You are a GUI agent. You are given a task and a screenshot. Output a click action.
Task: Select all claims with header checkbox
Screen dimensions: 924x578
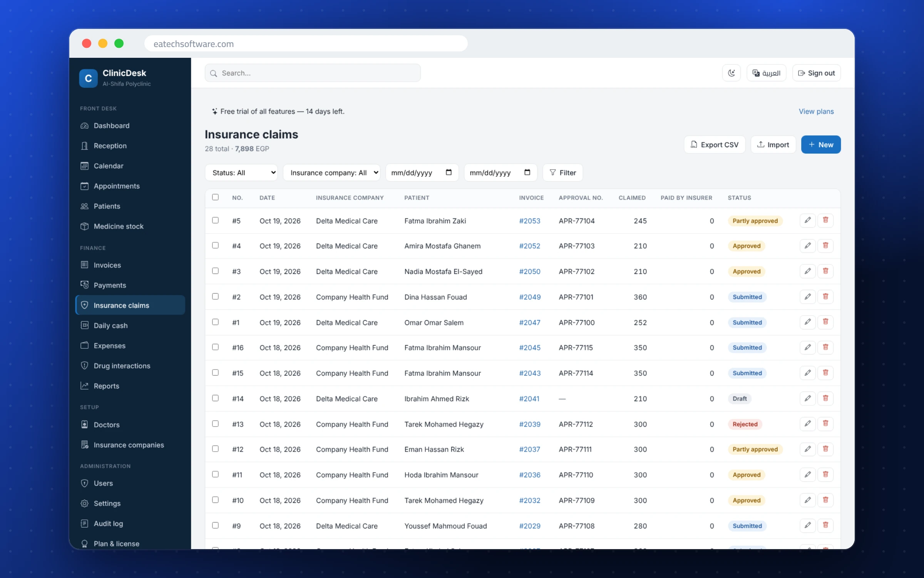tap(215, 197)
